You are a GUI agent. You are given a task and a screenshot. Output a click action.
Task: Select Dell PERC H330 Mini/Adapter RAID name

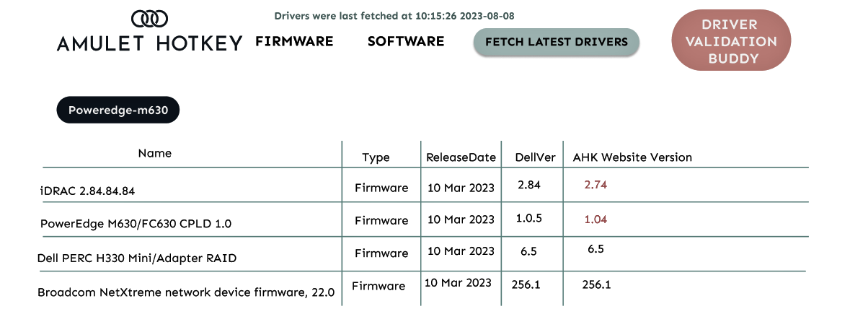click(x=137, y=258)
